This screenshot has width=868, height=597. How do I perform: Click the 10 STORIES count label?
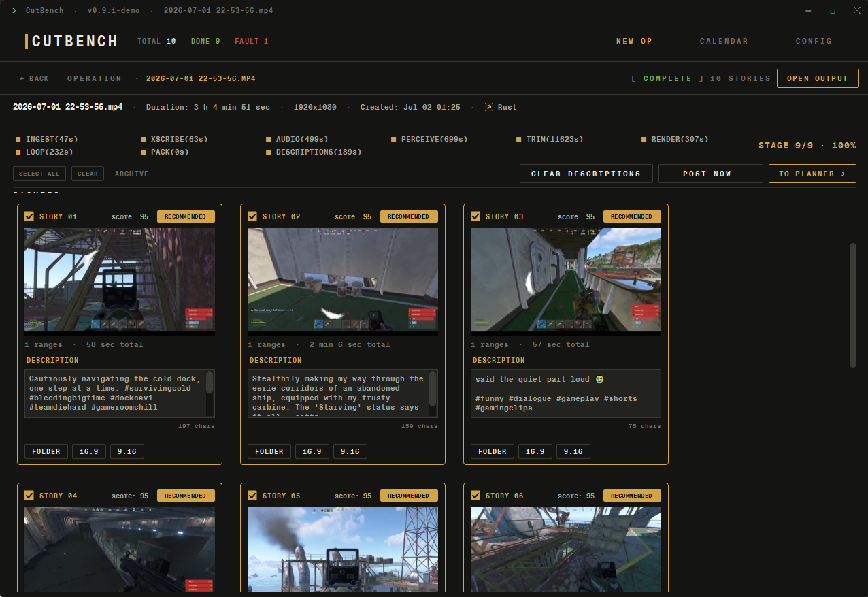pyautogui.click(x=740, y=78)
